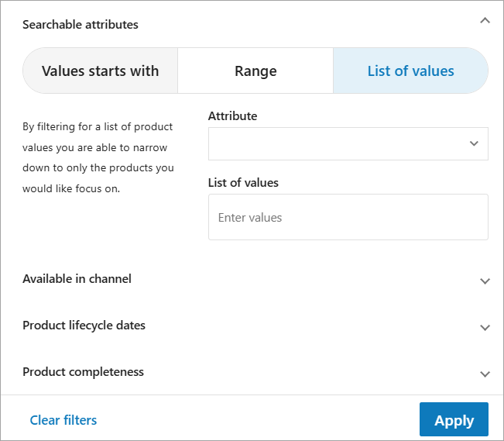
Task: Choose the List of values tab
Action: (x=410, y=71)
